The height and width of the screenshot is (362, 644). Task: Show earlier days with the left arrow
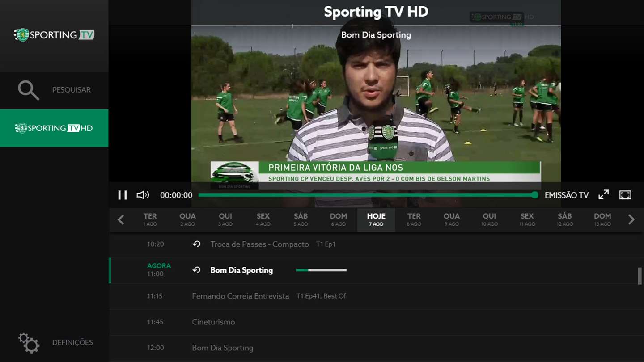point(121,219)
